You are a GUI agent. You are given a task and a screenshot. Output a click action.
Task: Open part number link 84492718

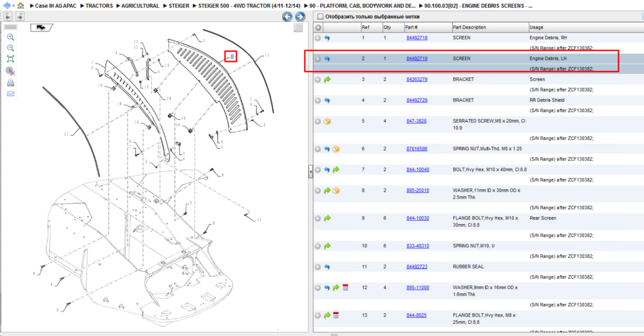[417, 38]
